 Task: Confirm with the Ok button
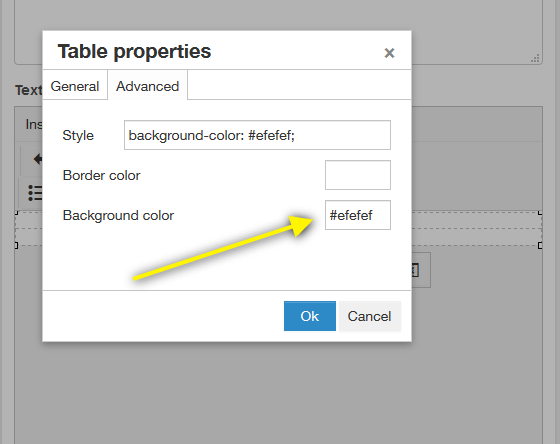310,316
